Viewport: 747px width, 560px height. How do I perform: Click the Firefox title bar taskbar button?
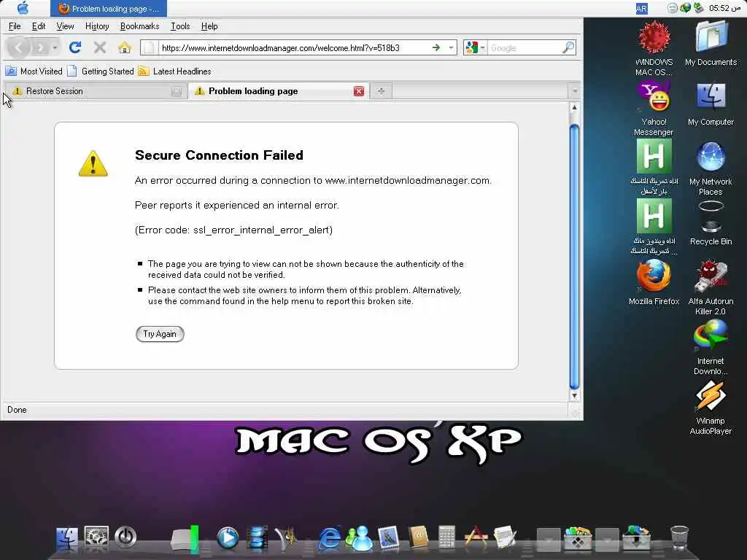[109, 9]
